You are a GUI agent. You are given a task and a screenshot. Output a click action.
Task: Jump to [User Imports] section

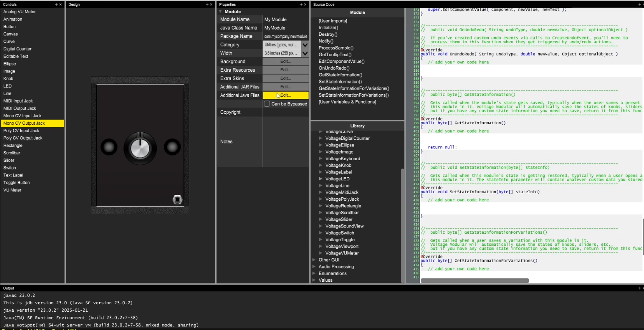click(333, 21)
